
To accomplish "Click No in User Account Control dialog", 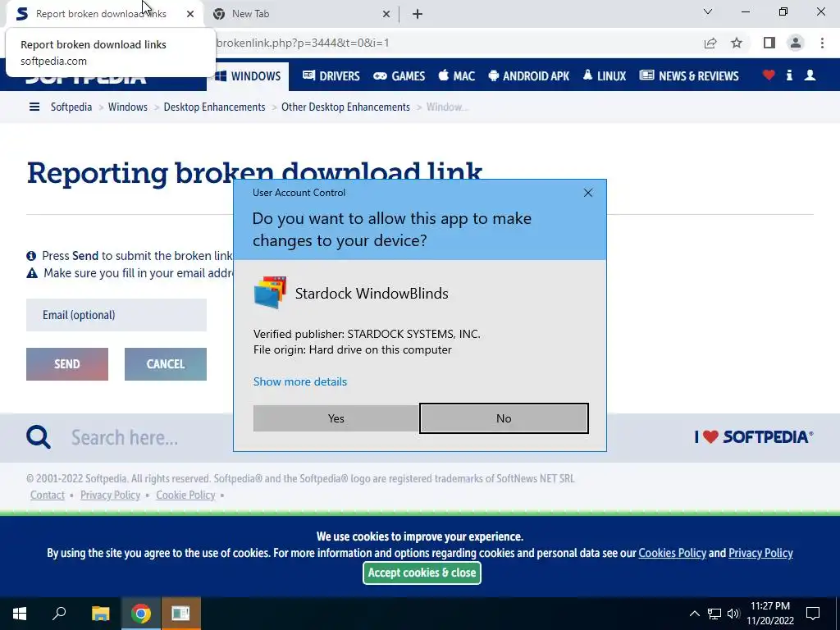I will pyautogui.click(x=504, y=418).
